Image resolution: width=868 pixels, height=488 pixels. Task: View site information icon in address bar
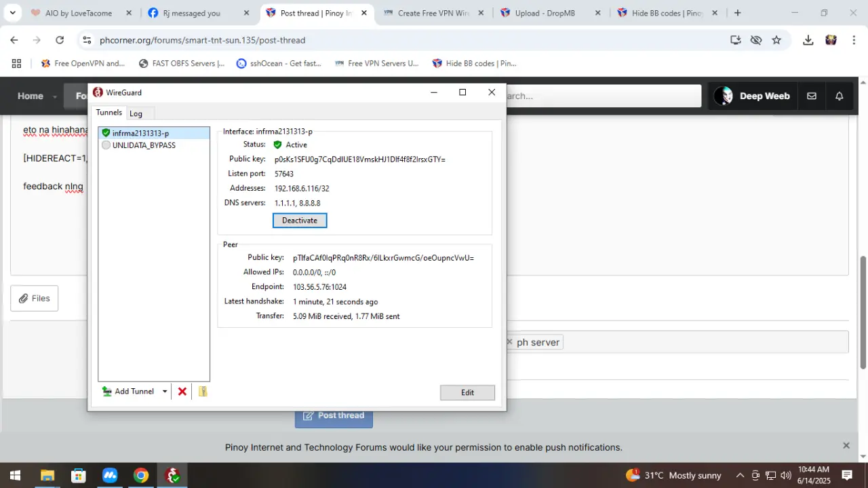[87, 40]
